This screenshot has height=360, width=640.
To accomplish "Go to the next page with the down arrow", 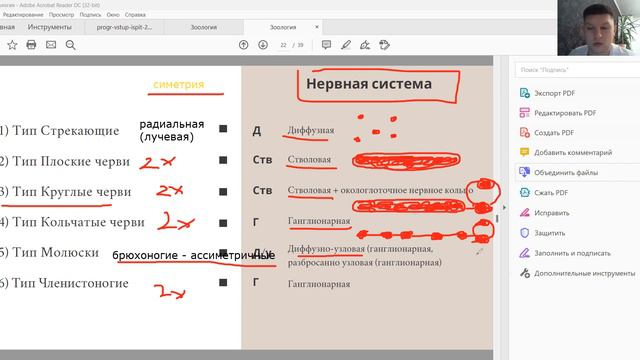I will pos(263,45).
